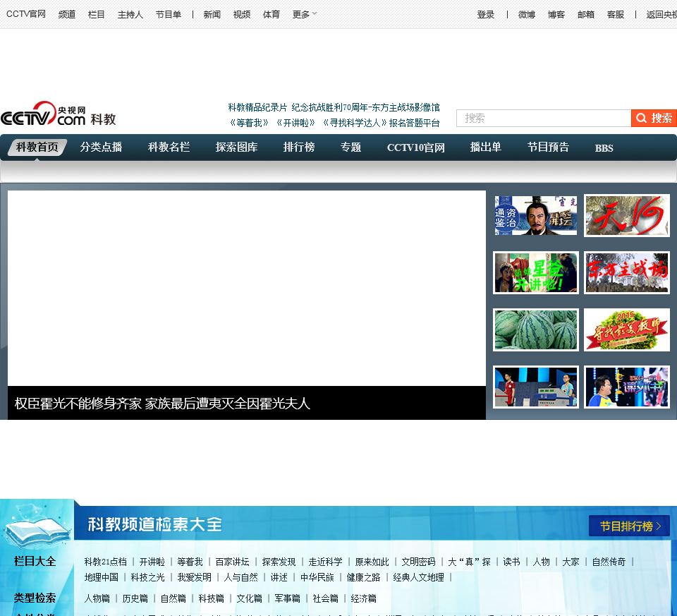Open 播出单 navigation item
This screenshot has width=677, height=616.
click(486, 147)
